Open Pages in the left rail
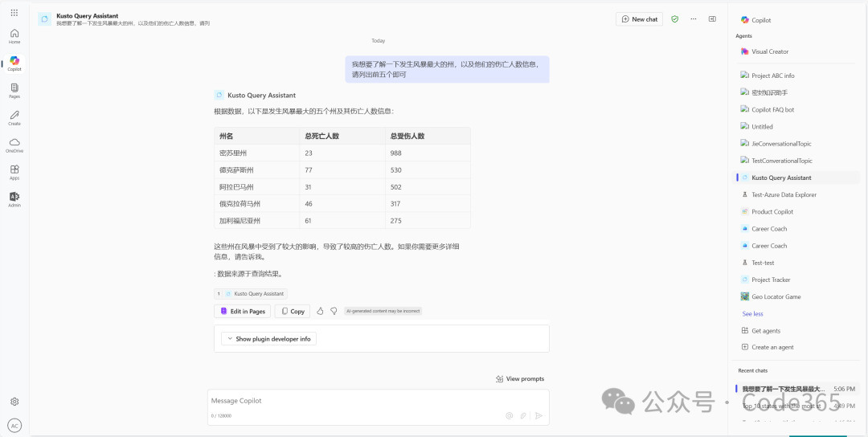Screen dimensions: 868x437 14,90
